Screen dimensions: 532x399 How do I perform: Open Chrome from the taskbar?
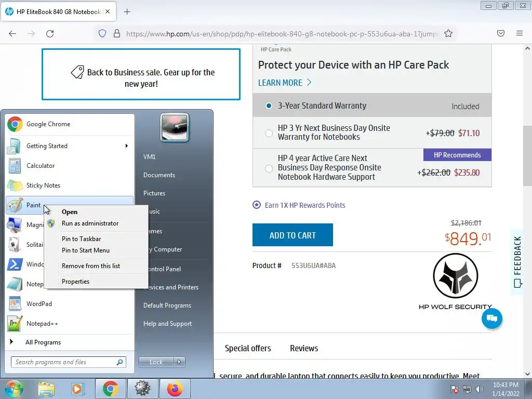tap(111, 389)
